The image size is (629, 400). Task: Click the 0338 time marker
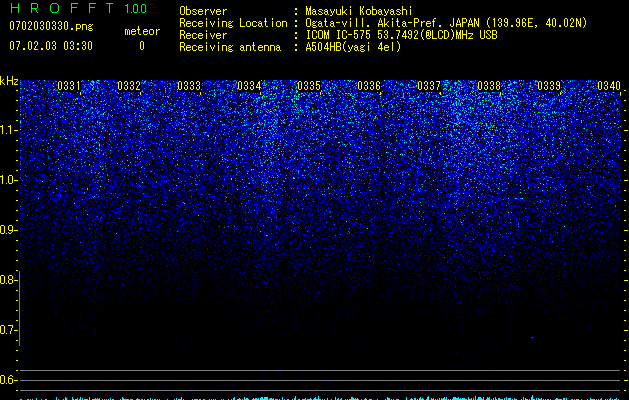[489, 86]
